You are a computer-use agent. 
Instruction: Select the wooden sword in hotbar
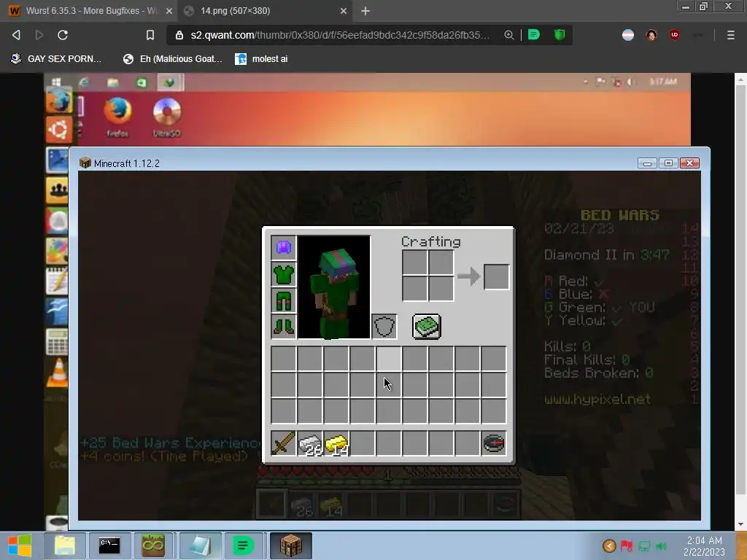(x=284, y=443)
